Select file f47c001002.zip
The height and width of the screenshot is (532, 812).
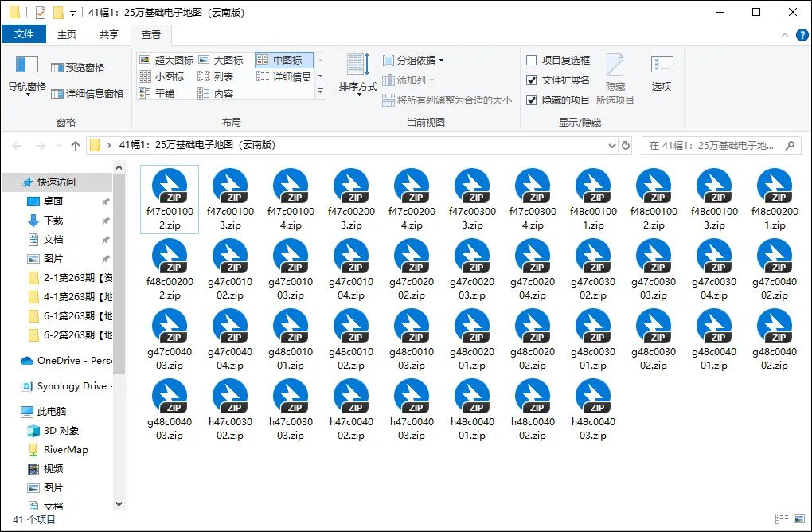(170, 199)
